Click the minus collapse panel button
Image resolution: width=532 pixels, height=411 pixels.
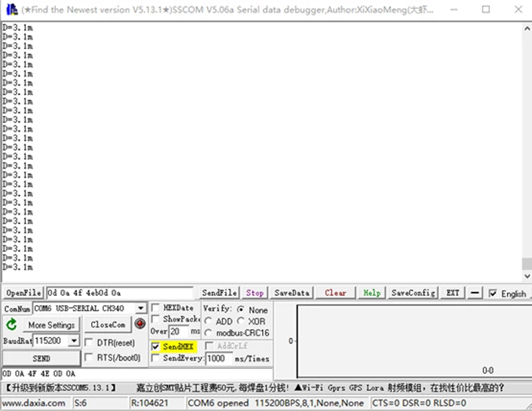tap(475, 293)
